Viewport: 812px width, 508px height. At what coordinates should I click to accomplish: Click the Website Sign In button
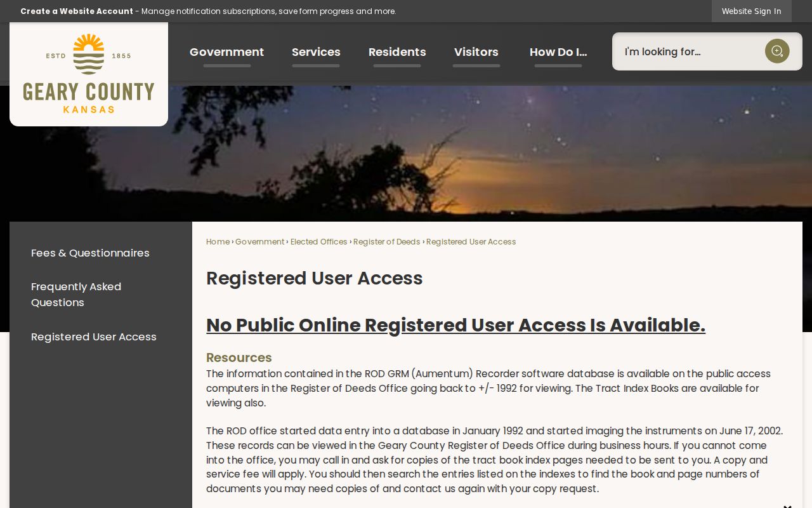751,11
